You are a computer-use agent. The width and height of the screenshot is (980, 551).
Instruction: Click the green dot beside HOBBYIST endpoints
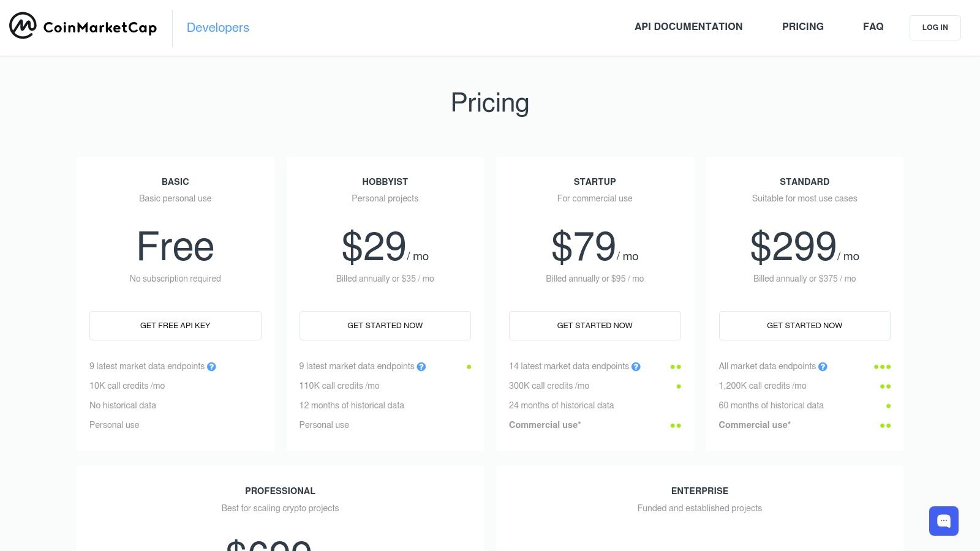tap(469, 367)
